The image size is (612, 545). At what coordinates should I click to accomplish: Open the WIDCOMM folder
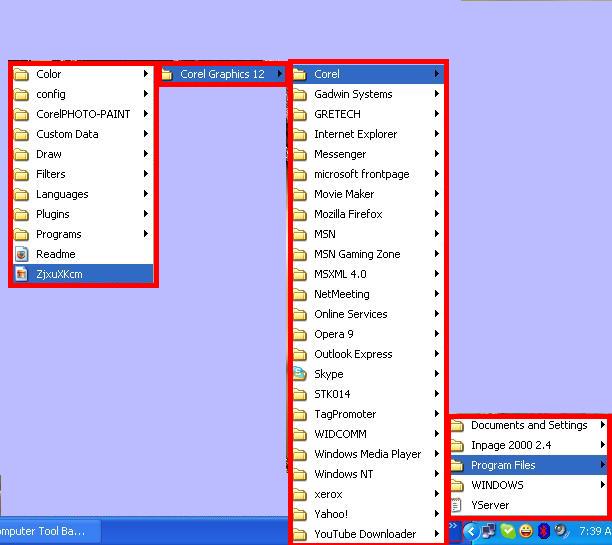368,434
